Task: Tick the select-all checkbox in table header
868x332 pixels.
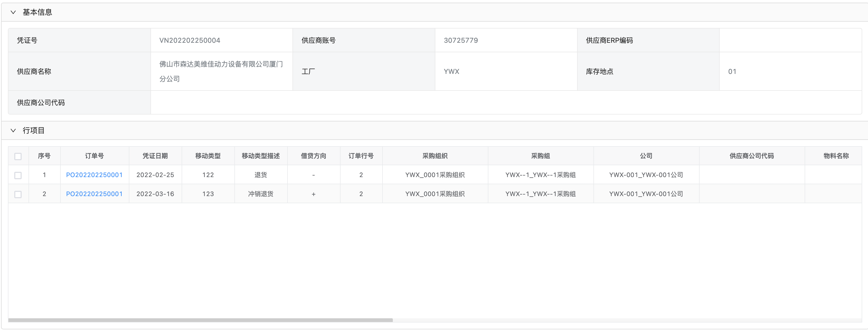Action: pos(18,156)
